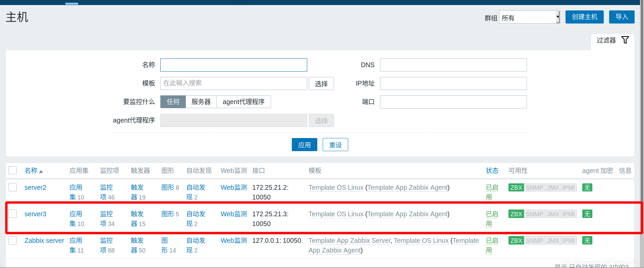Toggle the select-all hosts checkbox
Screen dimensions: 644x268
click(x=13, y=170)
